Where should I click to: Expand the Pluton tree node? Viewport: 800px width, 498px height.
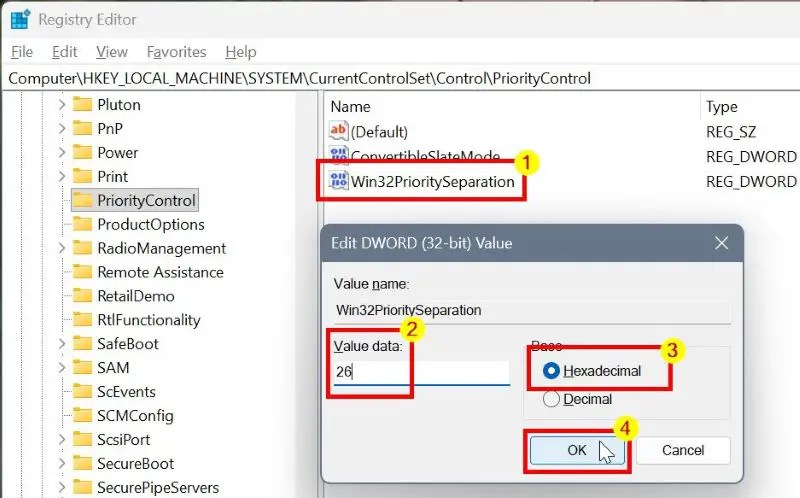[x=62, y=105]
